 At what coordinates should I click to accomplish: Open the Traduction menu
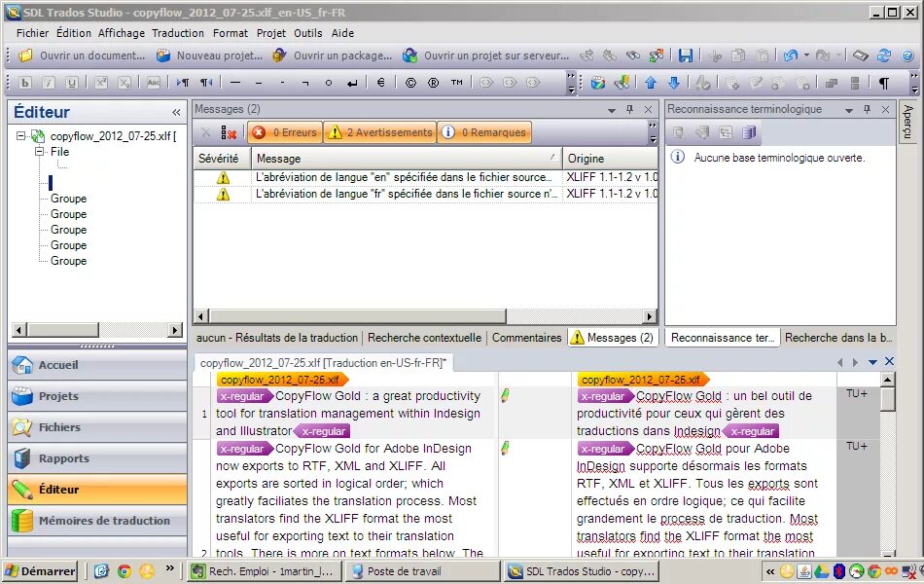pos(178,33)
